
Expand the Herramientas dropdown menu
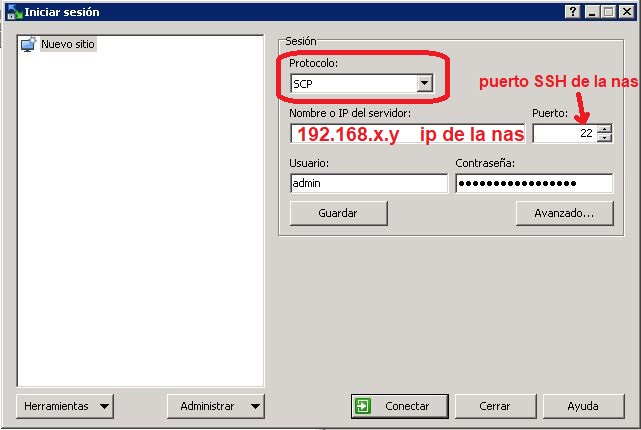[x=105, y=406]
